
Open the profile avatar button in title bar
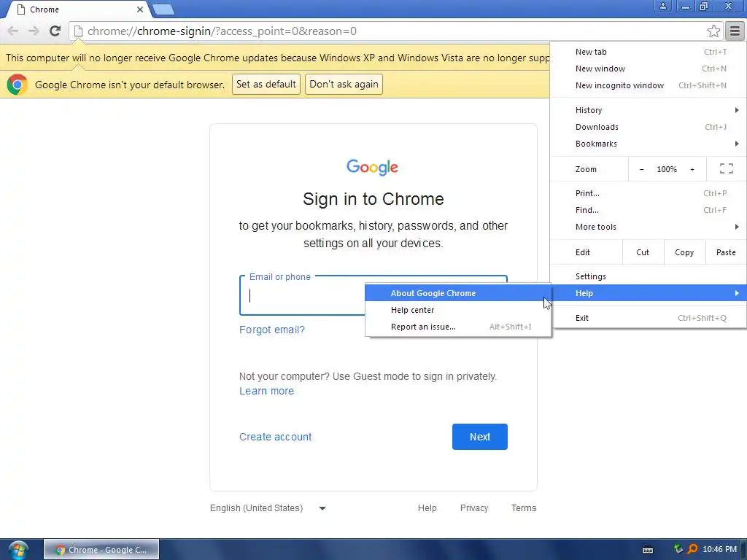point(662,6)
